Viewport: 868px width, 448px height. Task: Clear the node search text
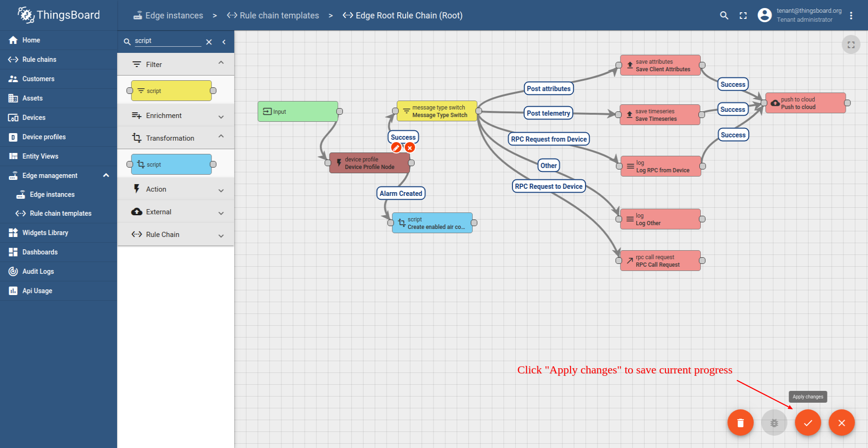[x=209, y=42]
